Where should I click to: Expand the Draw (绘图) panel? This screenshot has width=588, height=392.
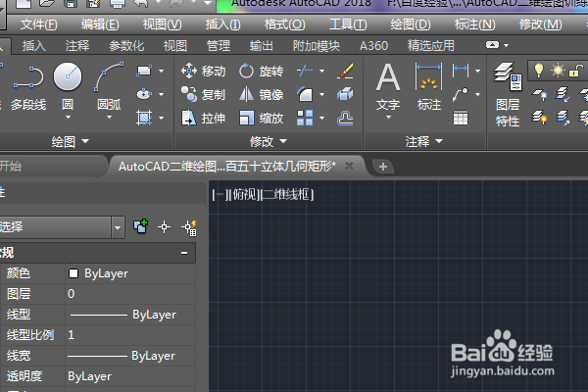(71, 141)
